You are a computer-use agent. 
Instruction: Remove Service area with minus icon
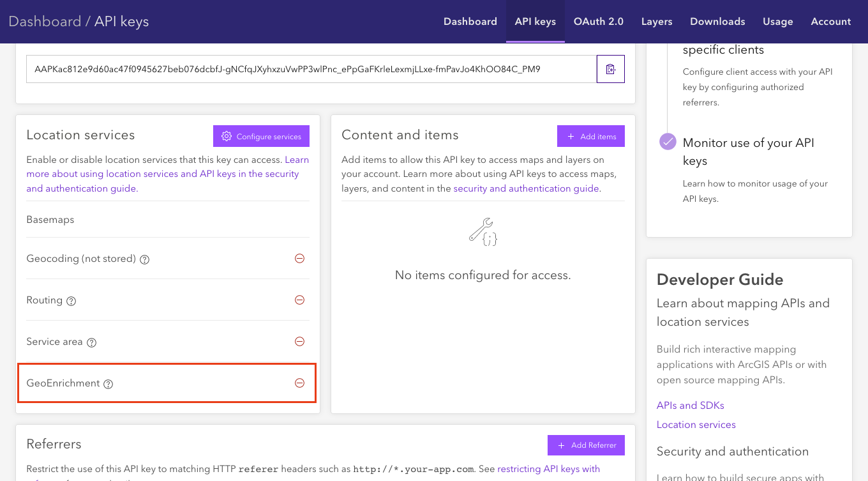[299, 342]
